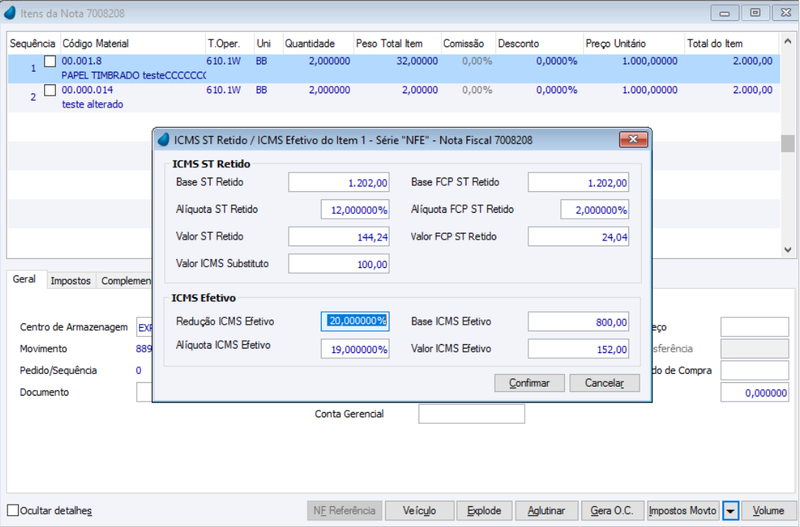Click the Alíquota ICMS Efetivo field

pos(355,349)
